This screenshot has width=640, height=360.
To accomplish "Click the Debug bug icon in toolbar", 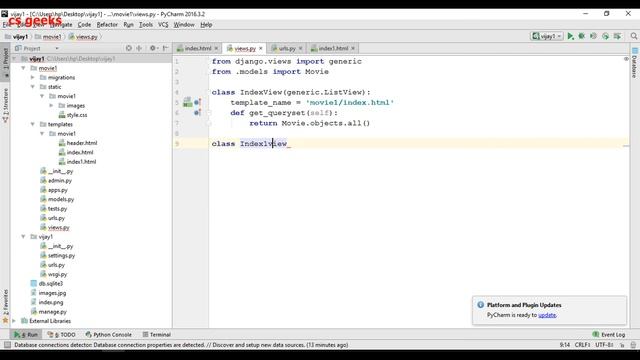I will point(582,36).
